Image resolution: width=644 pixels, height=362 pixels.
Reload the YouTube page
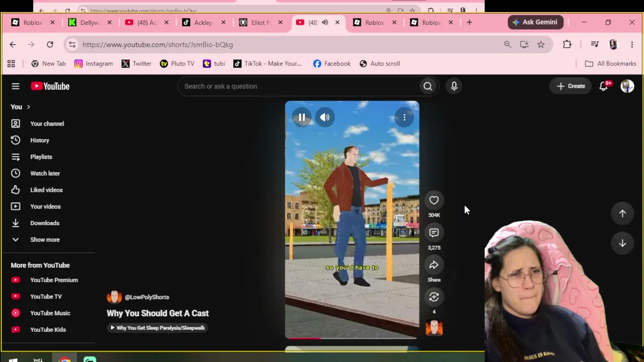(x=50, y=45)
